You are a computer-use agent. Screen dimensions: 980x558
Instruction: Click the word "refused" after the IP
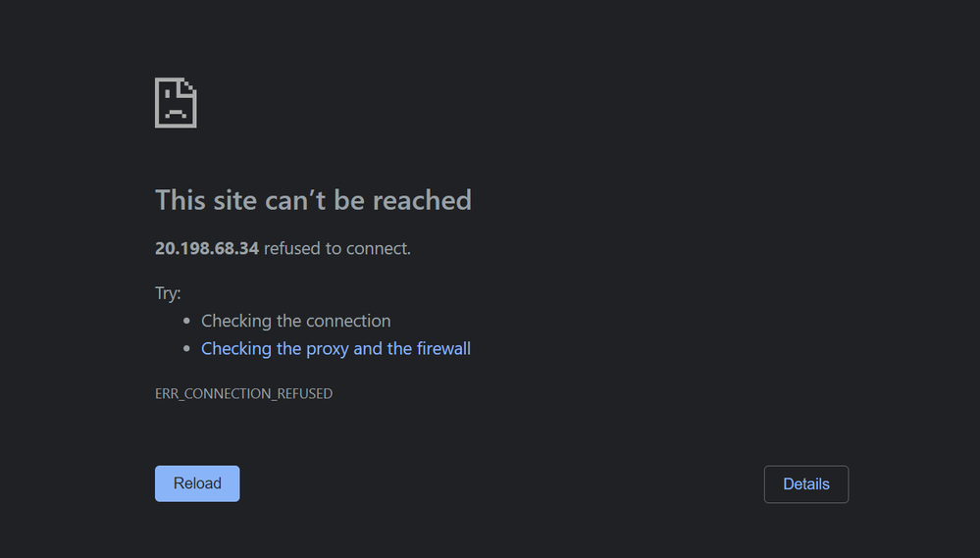tap(292, 249)
